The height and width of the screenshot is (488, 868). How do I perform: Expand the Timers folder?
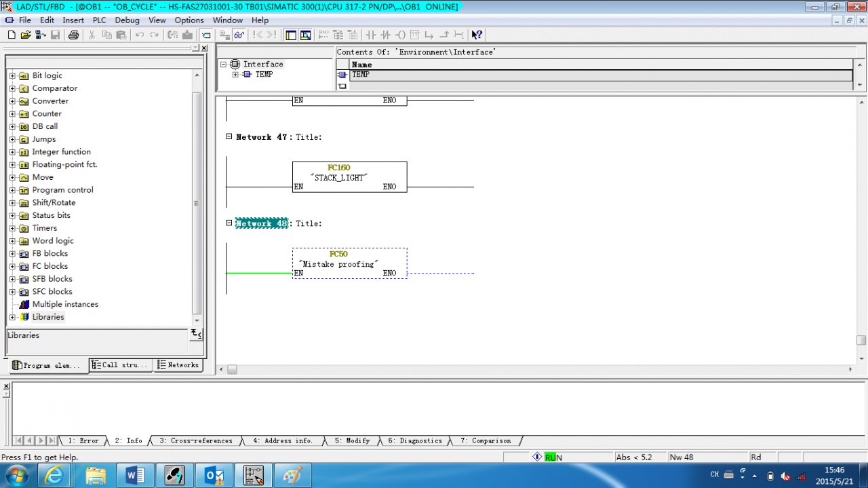point(12,229)
